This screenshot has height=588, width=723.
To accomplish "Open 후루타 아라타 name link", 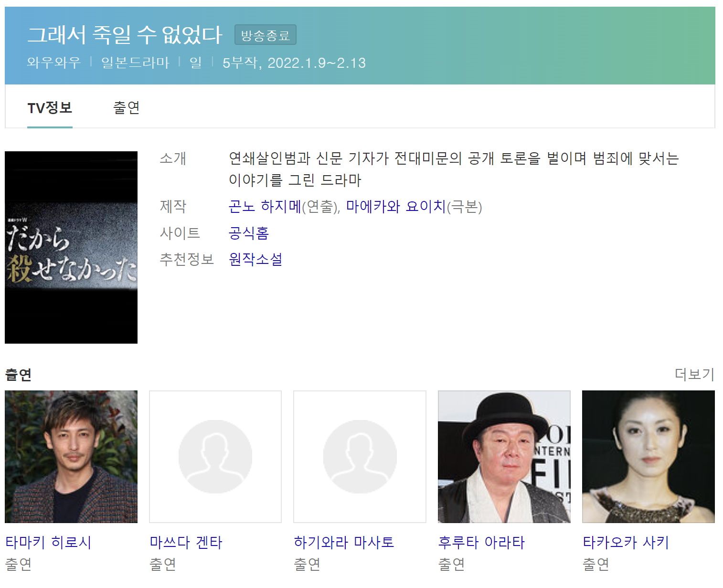I will pos(481,542).
